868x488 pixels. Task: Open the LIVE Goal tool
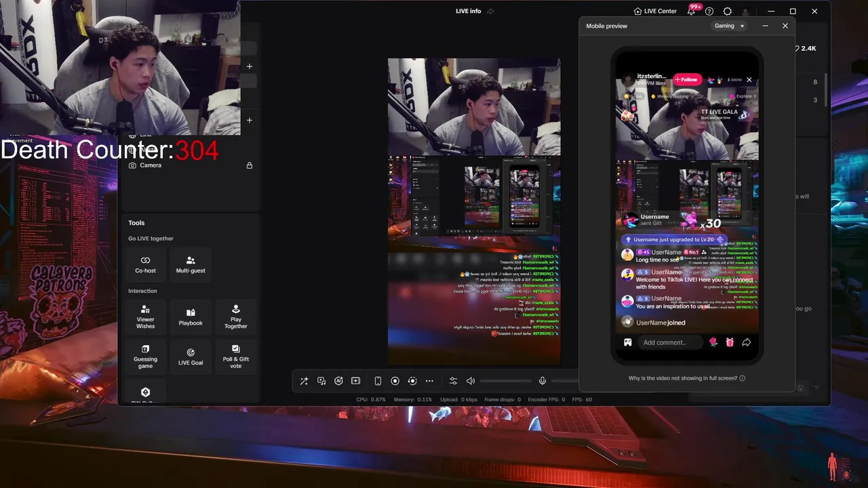pyautogui.click(x=191, y=357)
